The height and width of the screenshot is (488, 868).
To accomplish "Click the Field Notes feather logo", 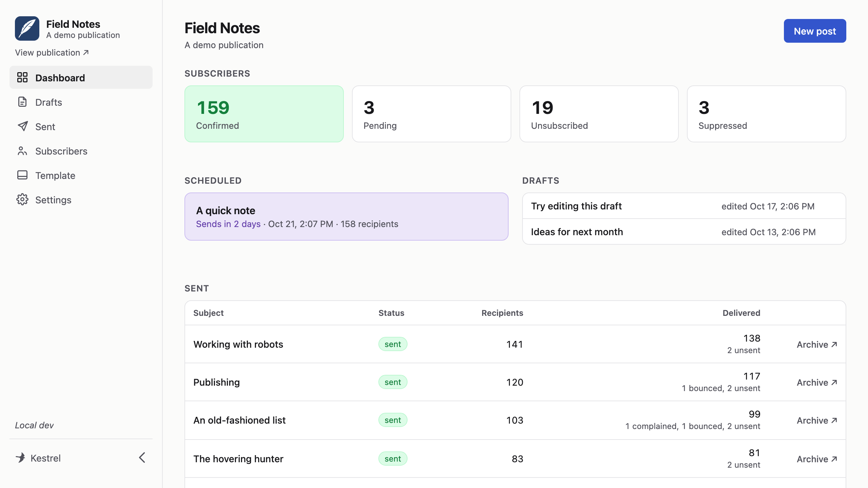I will point(27,28).
